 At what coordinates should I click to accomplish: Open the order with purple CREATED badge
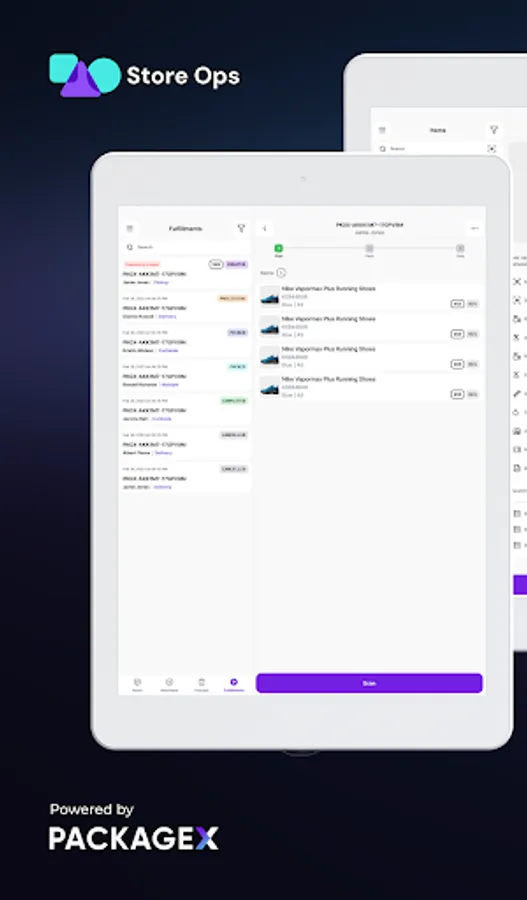[185, 273]
